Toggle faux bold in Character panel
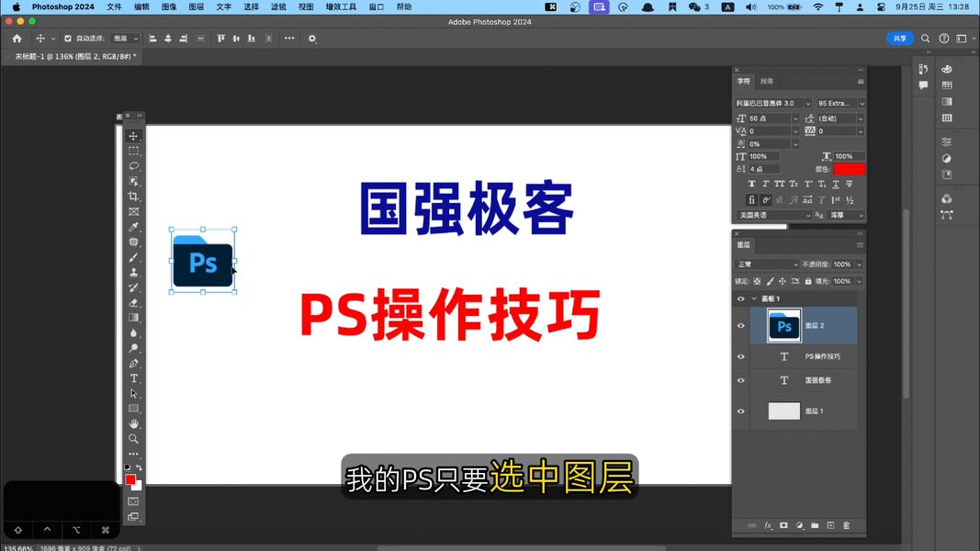980x551 pixels. 751,184
